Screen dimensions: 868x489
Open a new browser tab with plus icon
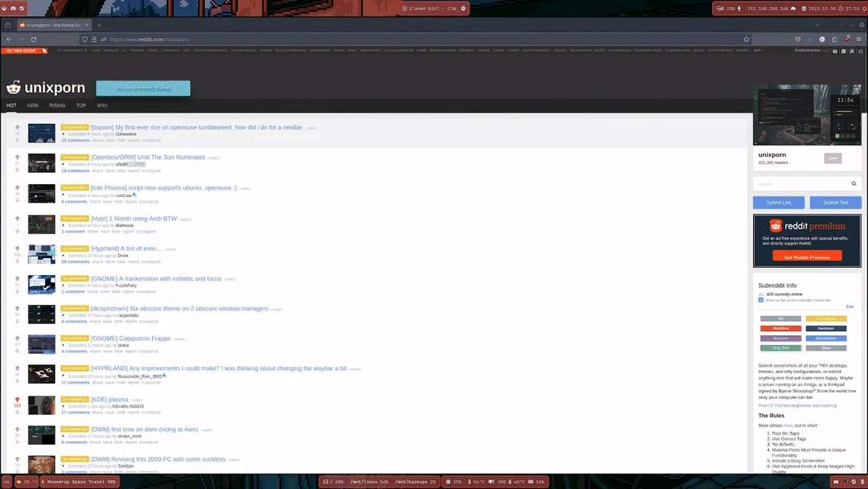[99, 25]
